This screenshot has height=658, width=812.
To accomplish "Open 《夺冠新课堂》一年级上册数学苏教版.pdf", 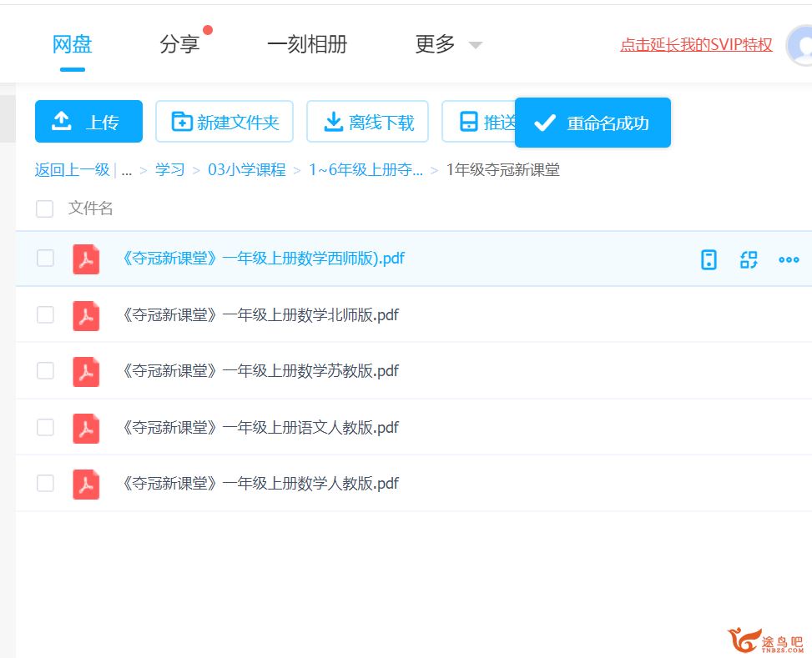I will [x=260, y=370].
